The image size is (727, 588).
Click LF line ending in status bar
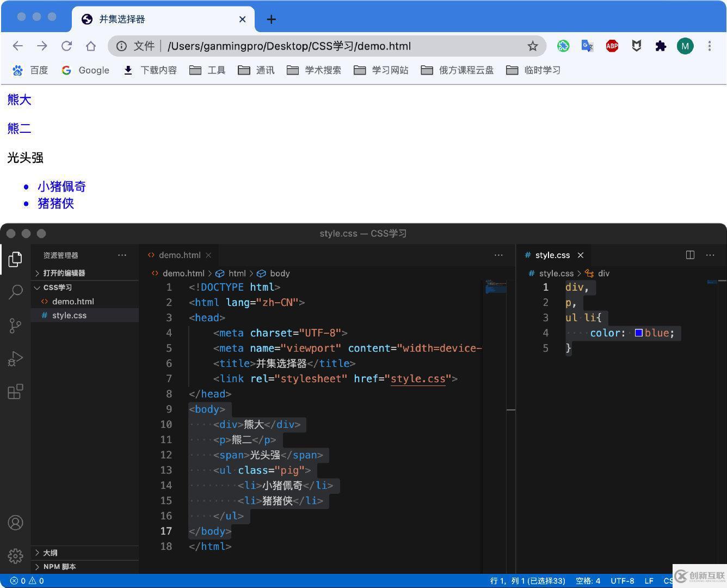(649, 581)
